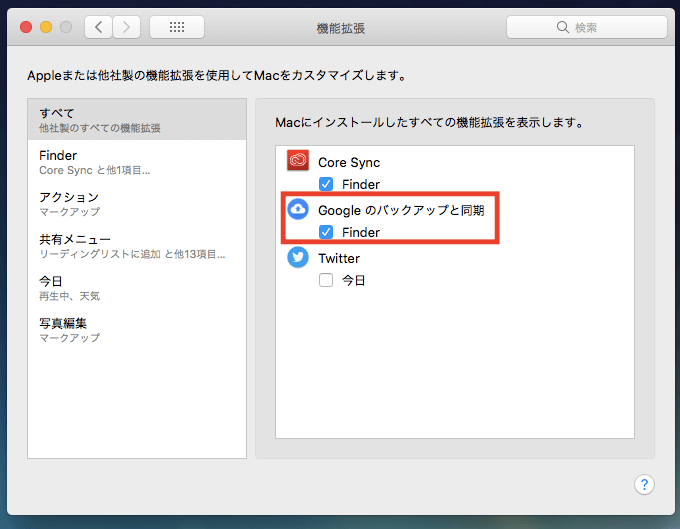Uncheck Finder under Google のバックアップと同期
Viewport: 680px width, 529px height.
click(x=326, y=232)
